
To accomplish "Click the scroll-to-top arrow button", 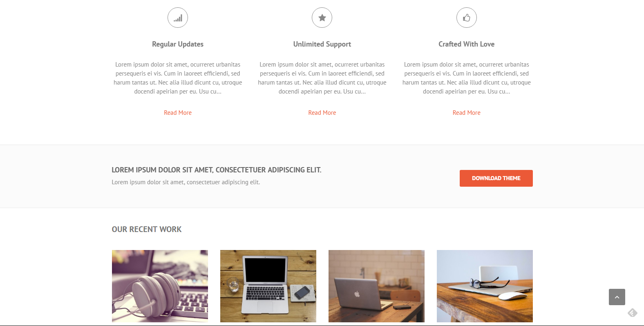I will pos(617,297).
